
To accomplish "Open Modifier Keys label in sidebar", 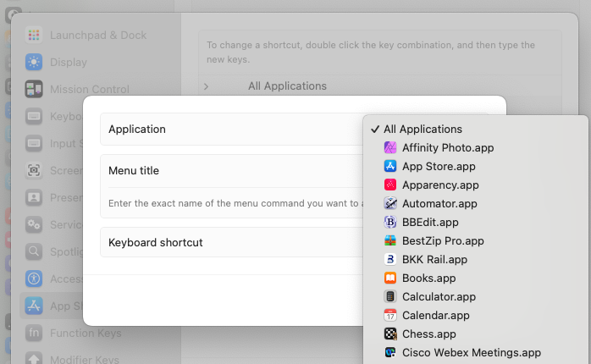I will [85, 360].
